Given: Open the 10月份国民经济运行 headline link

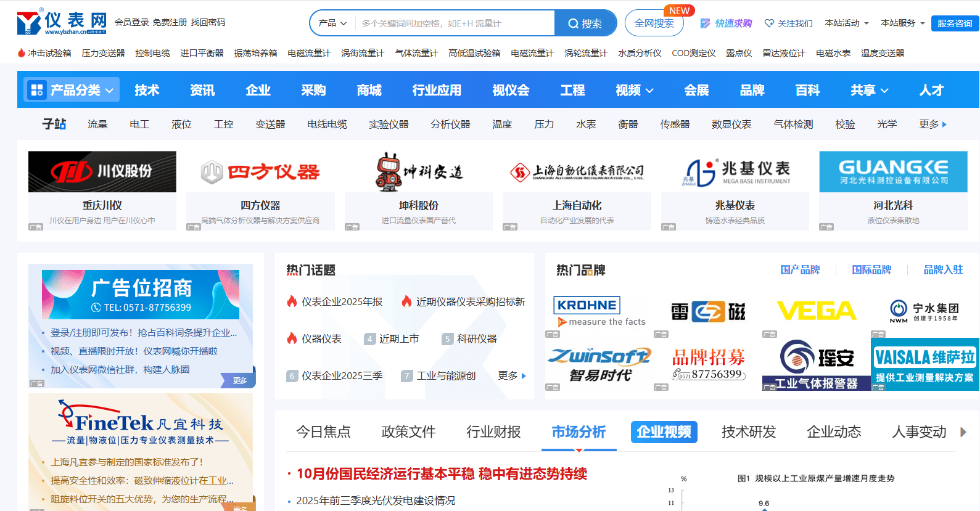Looking at the screenshot, I should coord(442,473).
